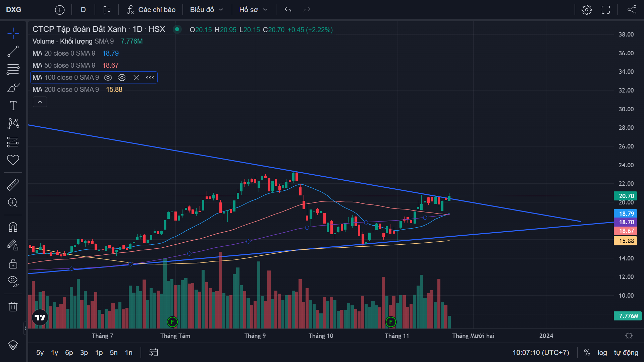The image size is (644, 362).
Task: Select the 6p time range
Action: (x=69, y=353)
